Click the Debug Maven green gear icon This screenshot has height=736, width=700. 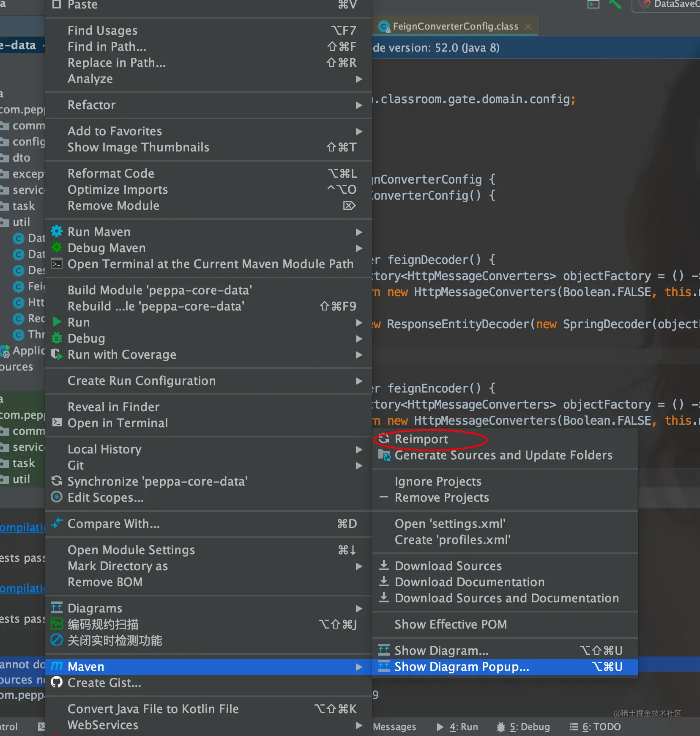pos(57,247)
